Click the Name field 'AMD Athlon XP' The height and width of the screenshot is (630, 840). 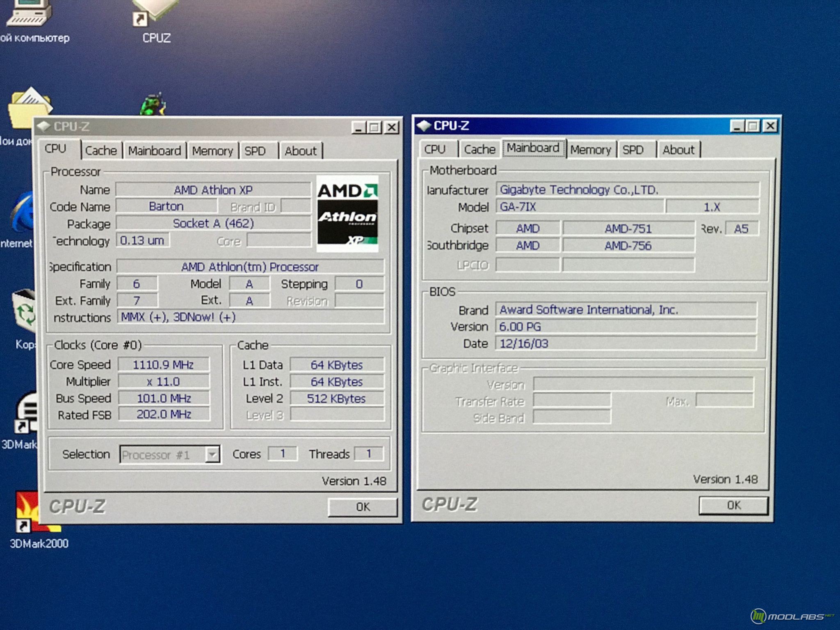click(213, 190)
